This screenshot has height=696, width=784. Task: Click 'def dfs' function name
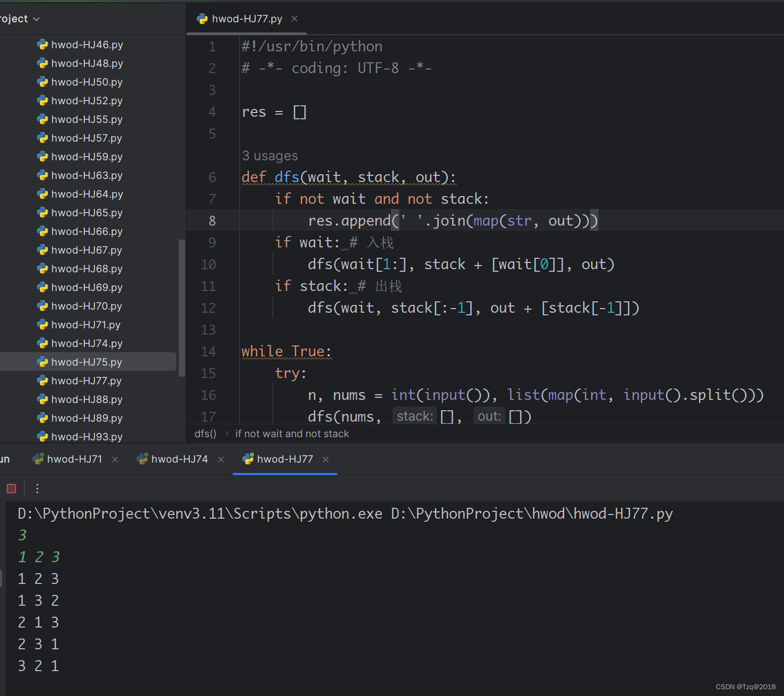[287, 177]
